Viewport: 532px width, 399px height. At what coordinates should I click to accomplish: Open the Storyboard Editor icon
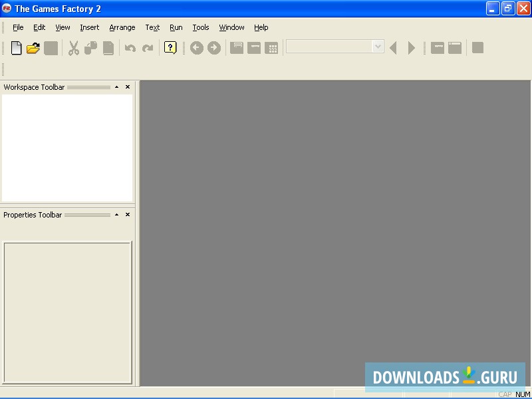tap(237, 48)
